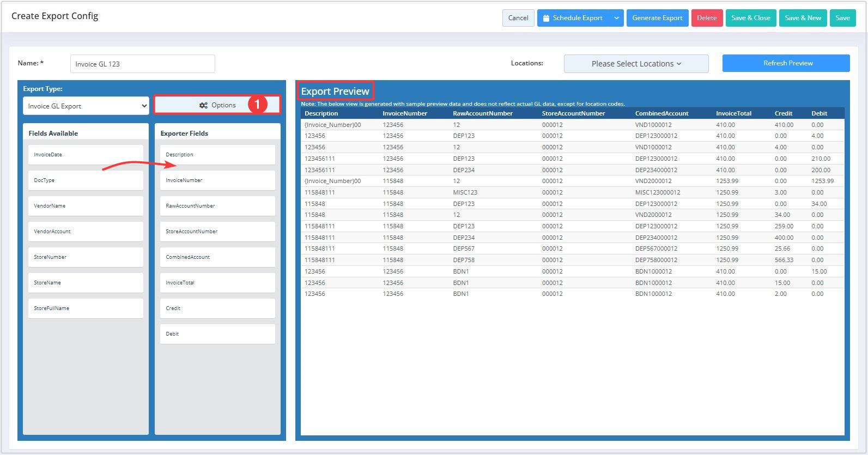
Task: Select the VendorName available field
Action: (86, 206)
